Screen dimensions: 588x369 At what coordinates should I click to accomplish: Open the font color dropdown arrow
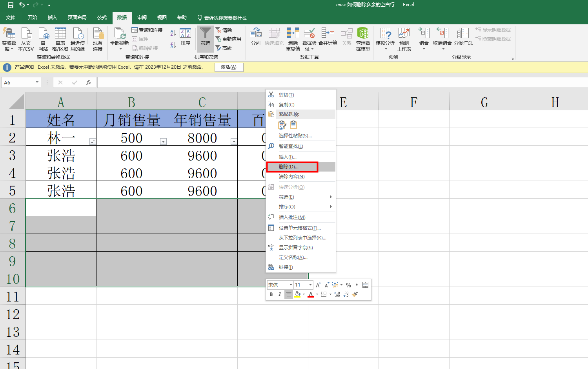click(317, 294)
